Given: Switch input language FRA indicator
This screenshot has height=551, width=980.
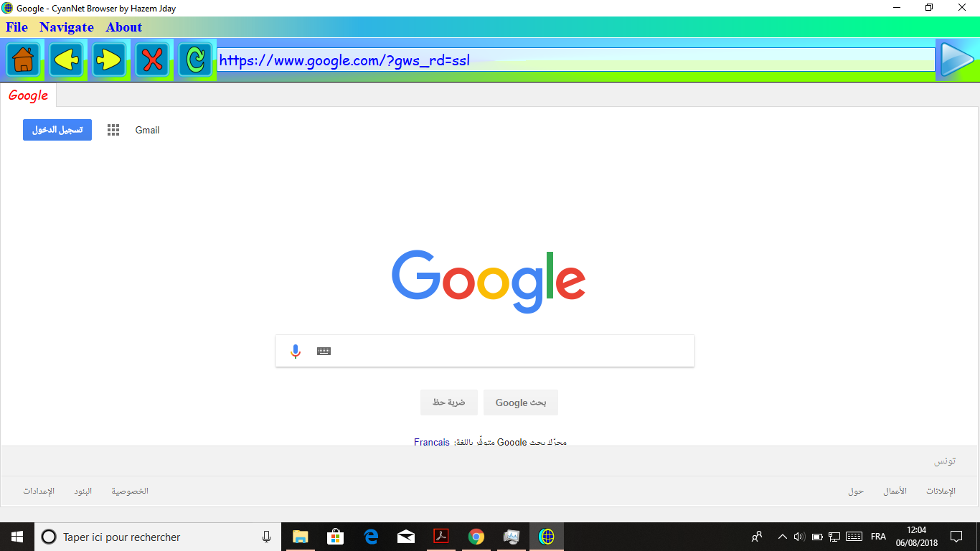Looking at the screenshot, I should (878, 537).
